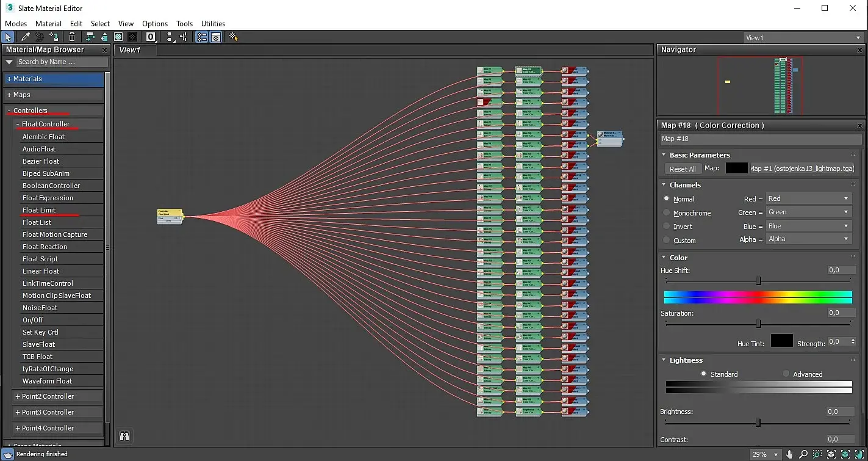This screenshot has width=868, height=461.
Task: Expand the Maps group
Action: (54, 95)
